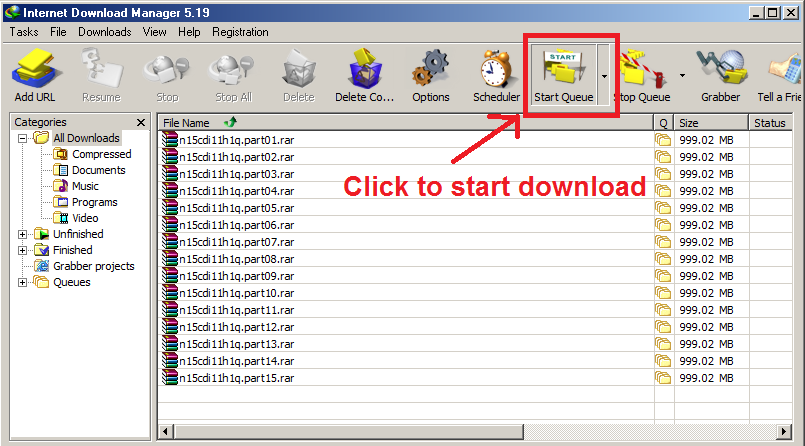The image size is (805, 446).
Task: Select n15cdi11h1q.part10.rar file name
Action: pos(237,293)
